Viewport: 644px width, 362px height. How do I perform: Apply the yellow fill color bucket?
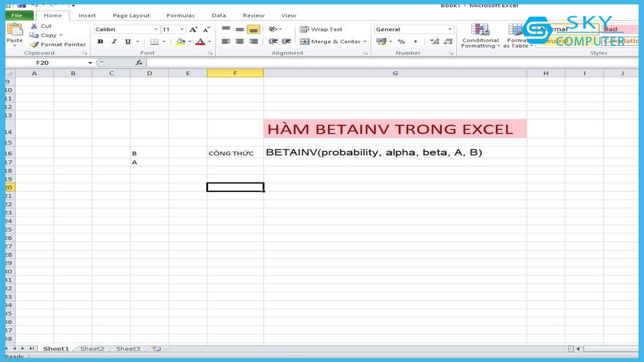click(181, 42)
